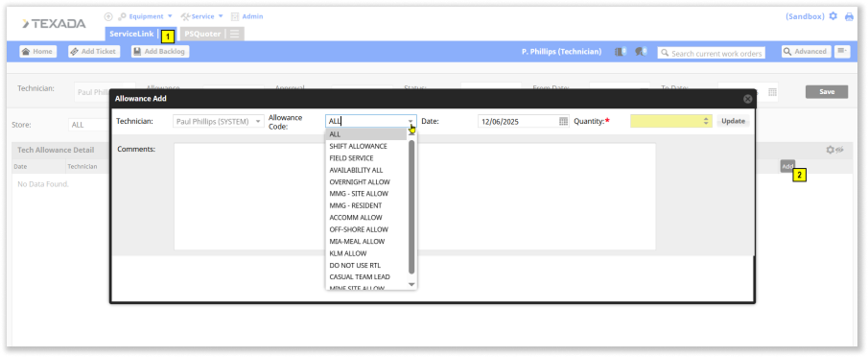Open Advanced search
The image size is (868, 357).
point(806,52)
